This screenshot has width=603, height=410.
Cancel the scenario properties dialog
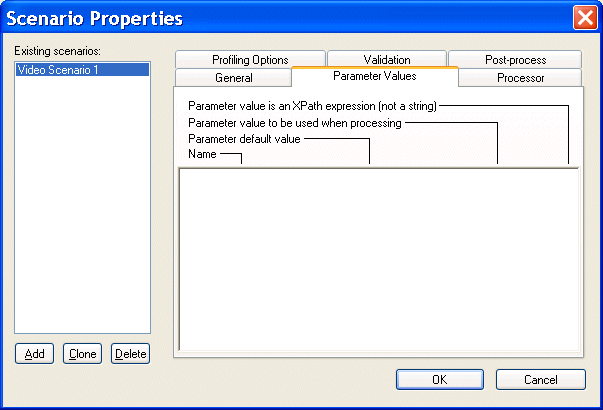(x=541, y=380)
